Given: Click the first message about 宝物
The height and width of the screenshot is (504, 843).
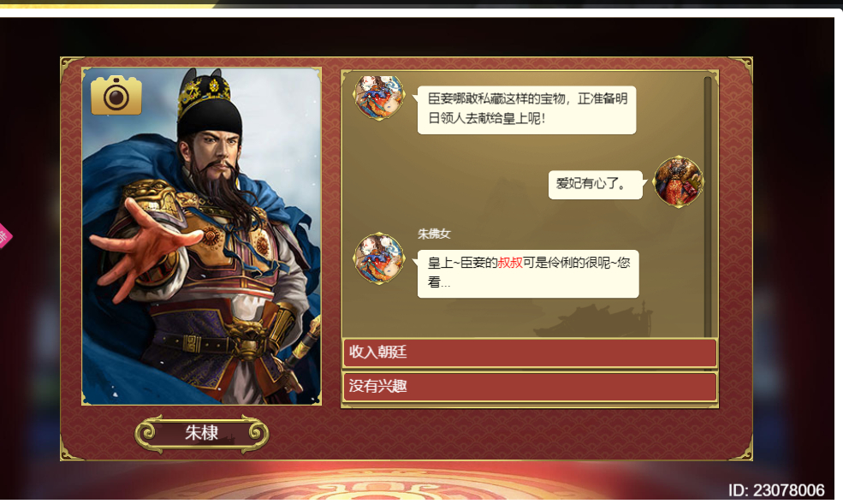Looking at the screenshot, I should pos(526,110).
